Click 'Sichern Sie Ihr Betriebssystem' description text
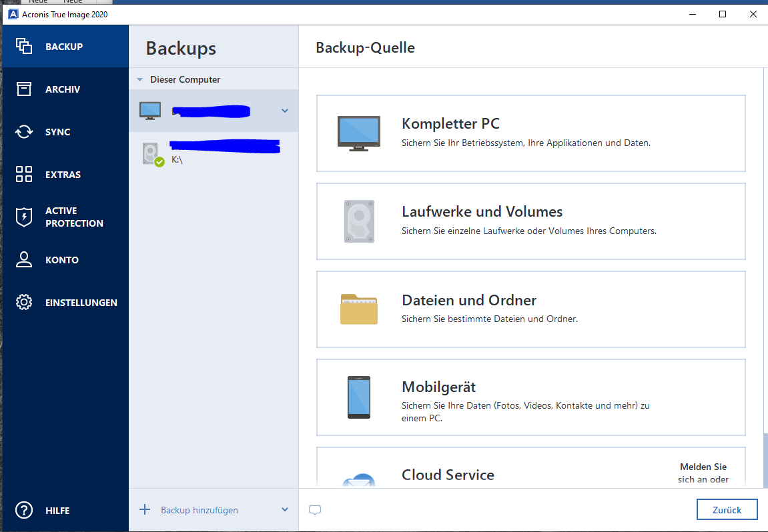 pyautogui.click(x=526, y=143)
